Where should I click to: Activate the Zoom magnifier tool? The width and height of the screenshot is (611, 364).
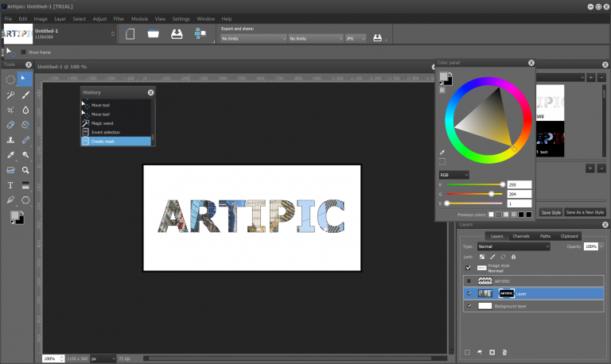click(25, 170)
